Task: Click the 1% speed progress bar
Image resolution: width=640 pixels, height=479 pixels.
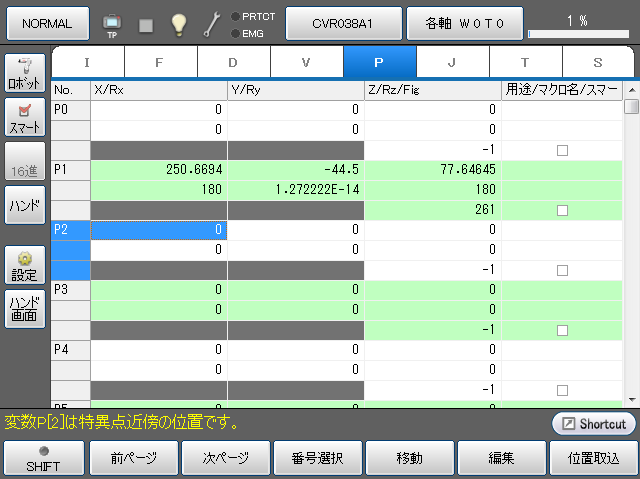Action: tap(576, 34)
